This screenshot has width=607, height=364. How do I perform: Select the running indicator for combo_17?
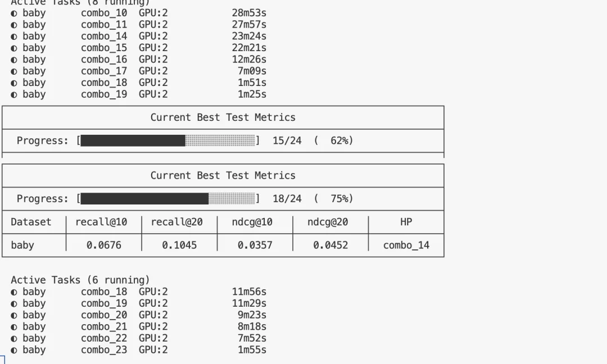[x=14, y=71]
